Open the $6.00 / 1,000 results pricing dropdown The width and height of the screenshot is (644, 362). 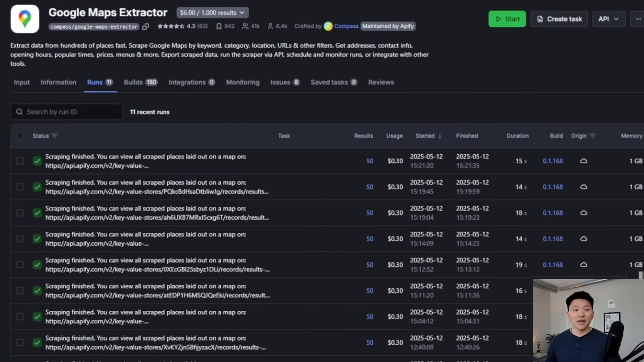tap(212, 12)
